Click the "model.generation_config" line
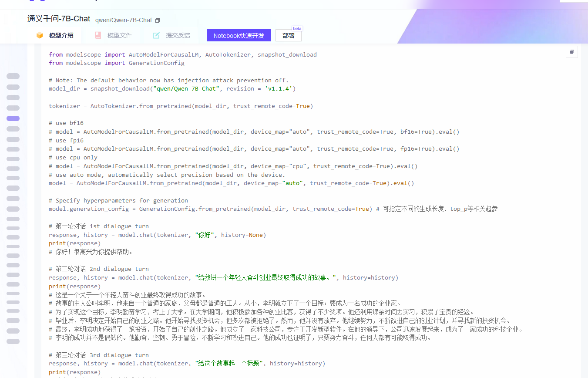This screenshot has width=588, height=378. pos(273,209)
